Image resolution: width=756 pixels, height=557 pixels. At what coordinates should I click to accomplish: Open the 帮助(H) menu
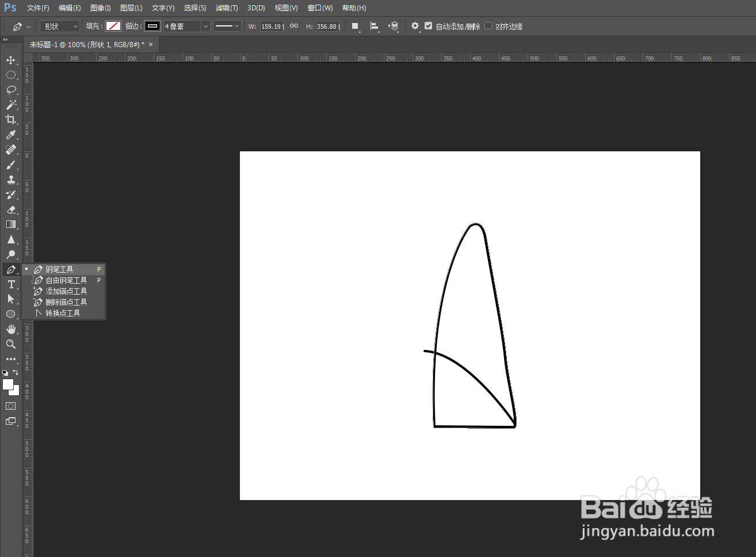click(x=354, y=8)
